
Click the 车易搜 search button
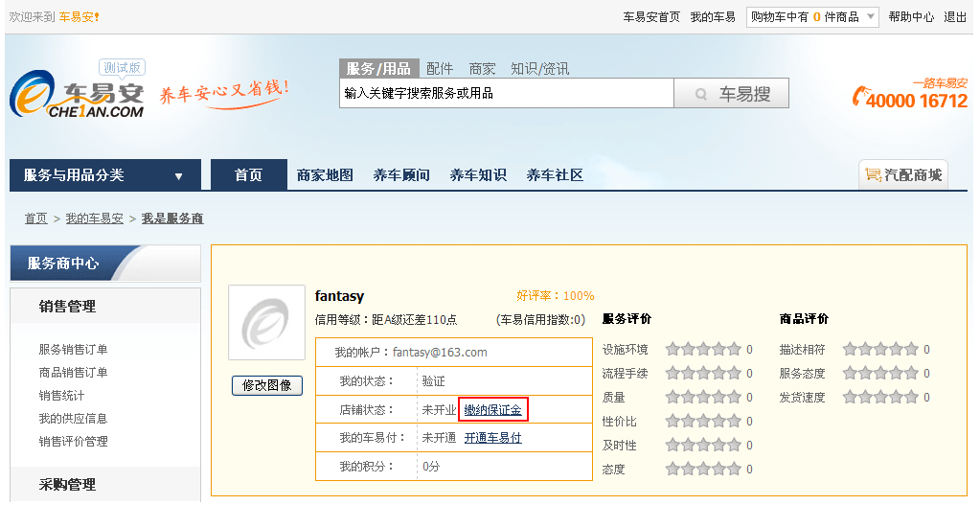[731, 93]
